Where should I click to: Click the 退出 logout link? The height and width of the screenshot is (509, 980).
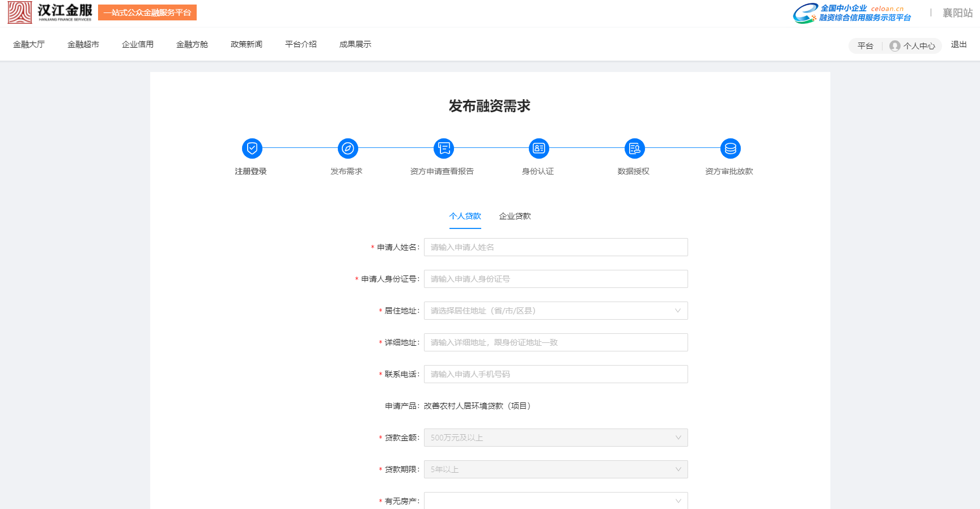pos(958,44)
